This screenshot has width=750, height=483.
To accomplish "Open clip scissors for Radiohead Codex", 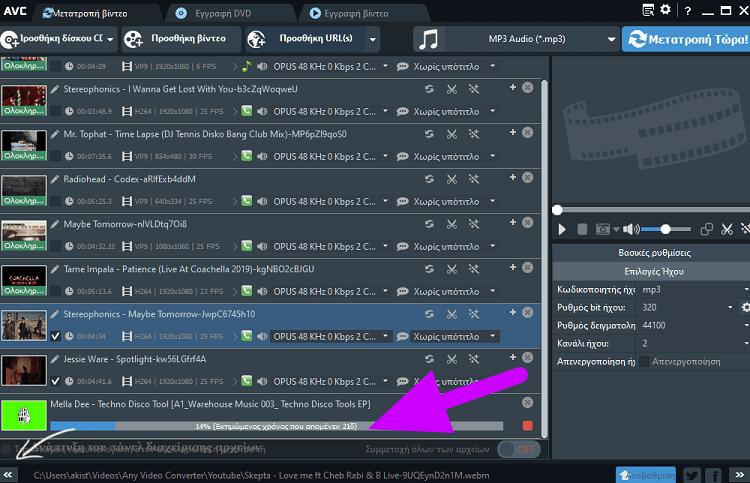I will point(452,179).
